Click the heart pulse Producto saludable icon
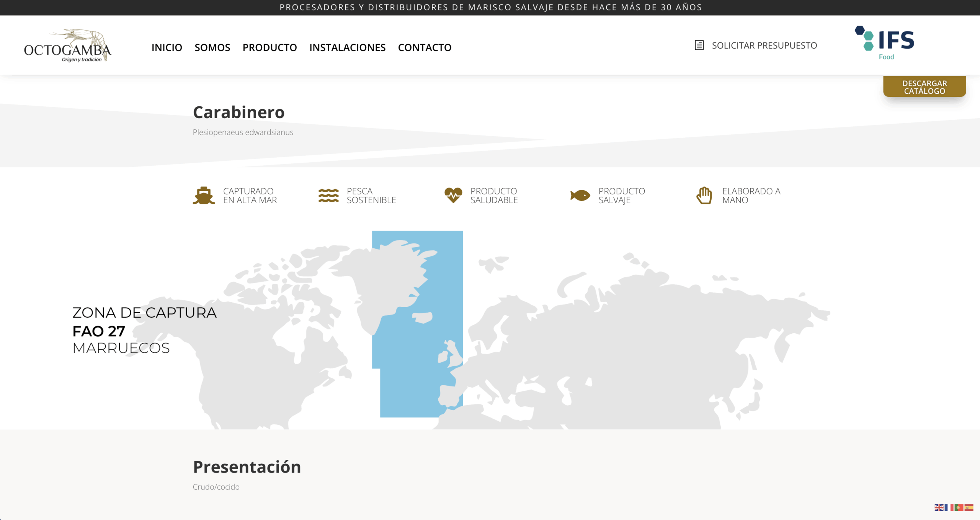 (453, 195)
